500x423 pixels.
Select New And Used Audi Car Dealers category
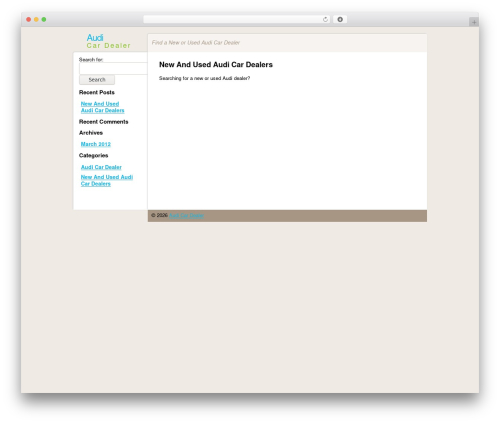coord(107,180)
